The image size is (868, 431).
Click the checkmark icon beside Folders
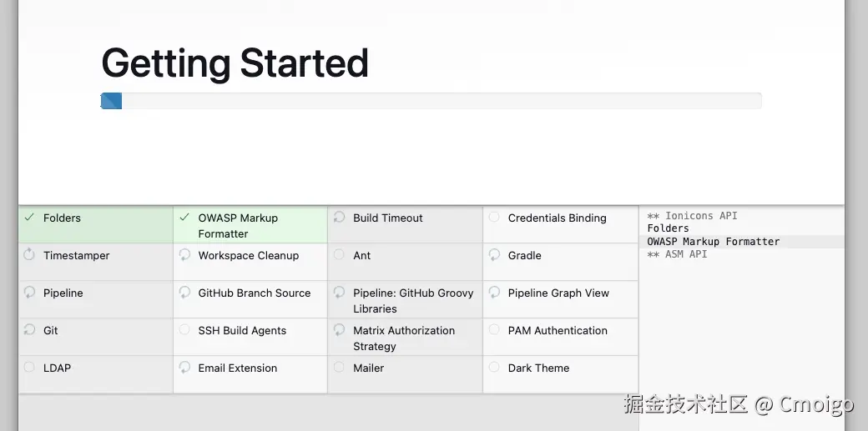coord(29,218)
